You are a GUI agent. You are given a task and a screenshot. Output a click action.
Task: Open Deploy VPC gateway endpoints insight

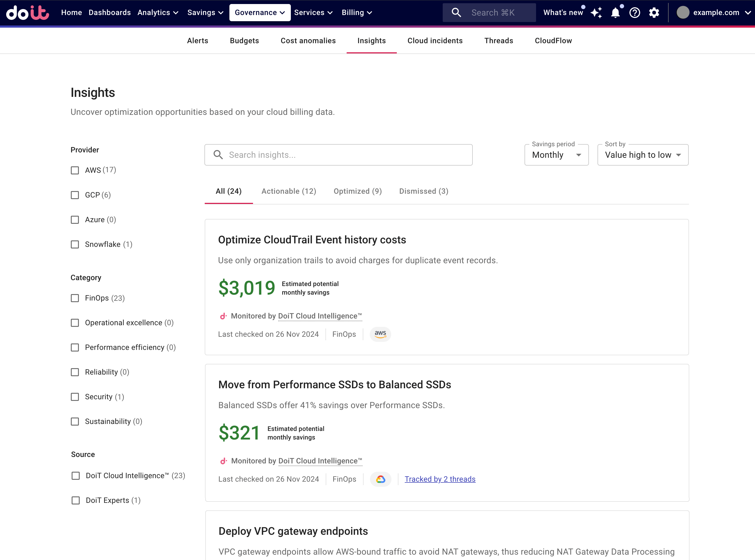pyautogui.click(x=293, y=531)
